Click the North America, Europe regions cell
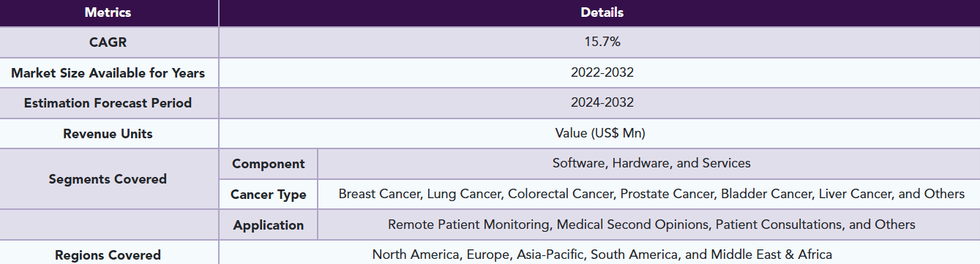The height and width of the screenshot is (264, 980). coord(602,254)
